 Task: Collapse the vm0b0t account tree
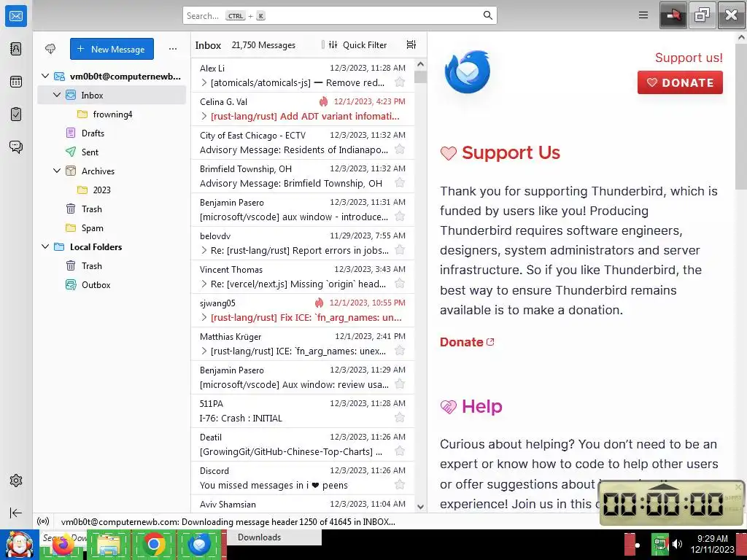click(45, 76)
